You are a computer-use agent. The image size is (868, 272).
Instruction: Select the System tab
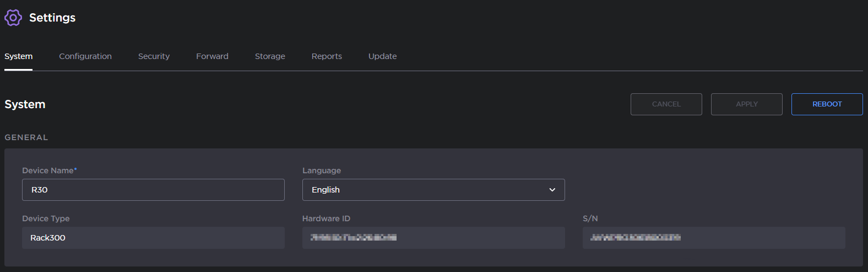point(19,56)
